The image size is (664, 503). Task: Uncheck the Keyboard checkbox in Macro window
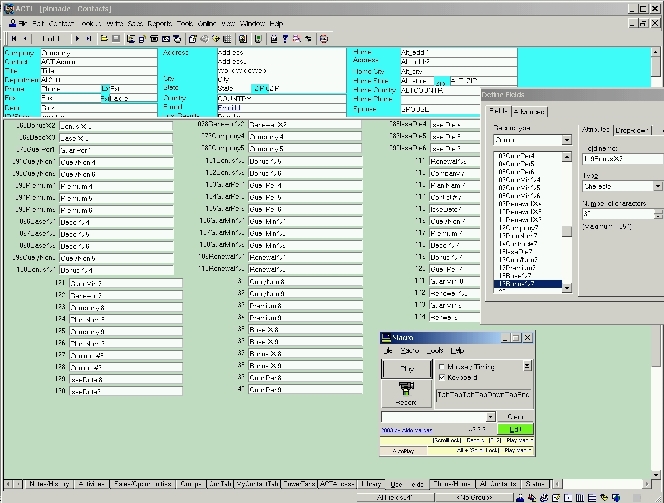[x=442, y=377]
